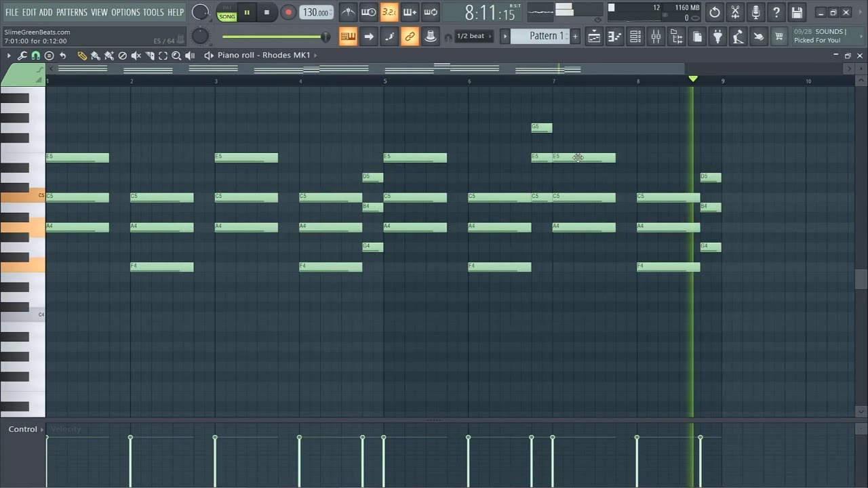Open undo history icon
868x488 pixels.
coord(715,12)
